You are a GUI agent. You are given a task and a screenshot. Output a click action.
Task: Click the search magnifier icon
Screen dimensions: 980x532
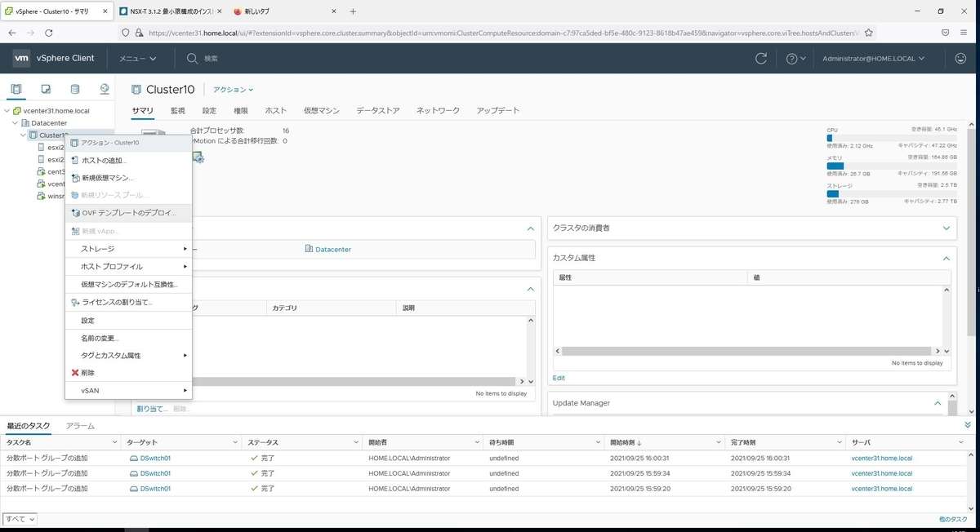192,59
